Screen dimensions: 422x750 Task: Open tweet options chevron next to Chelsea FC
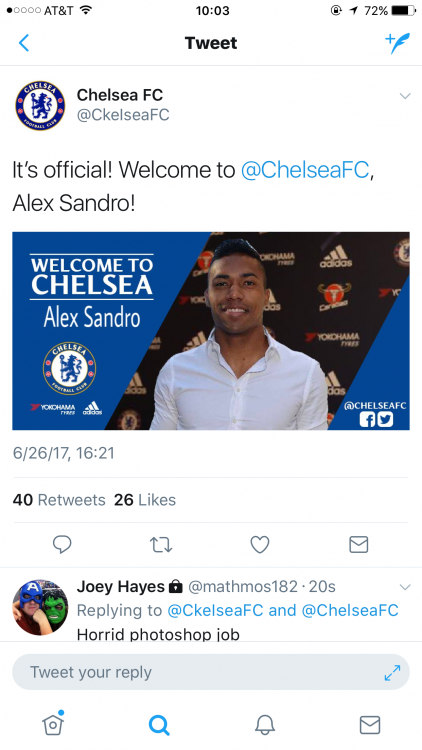405,96
